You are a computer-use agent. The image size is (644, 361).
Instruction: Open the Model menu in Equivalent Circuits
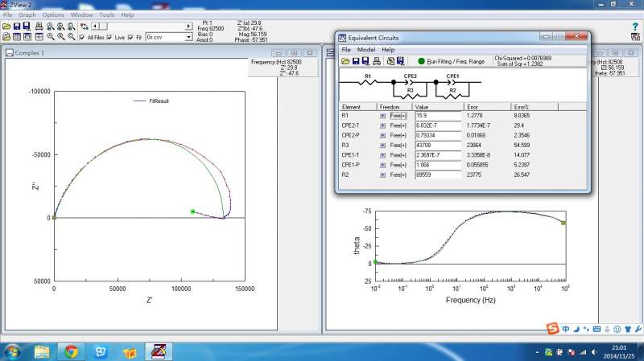tap(366, 50)
